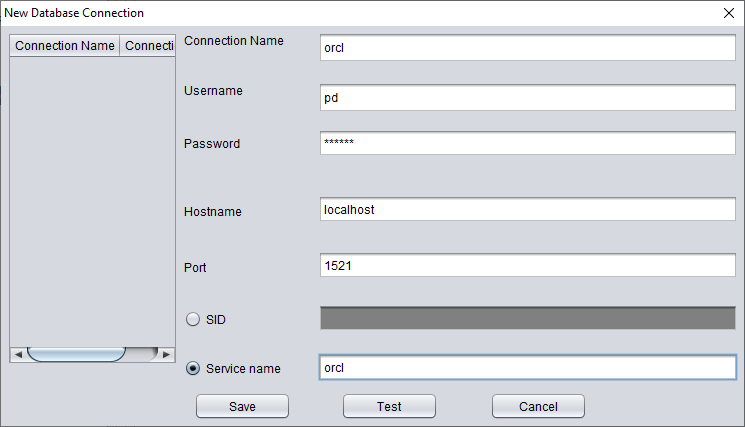The height and width of the screenshot is (427, 745).
Task: Select the SID radio button
Action: coord(192,319)
